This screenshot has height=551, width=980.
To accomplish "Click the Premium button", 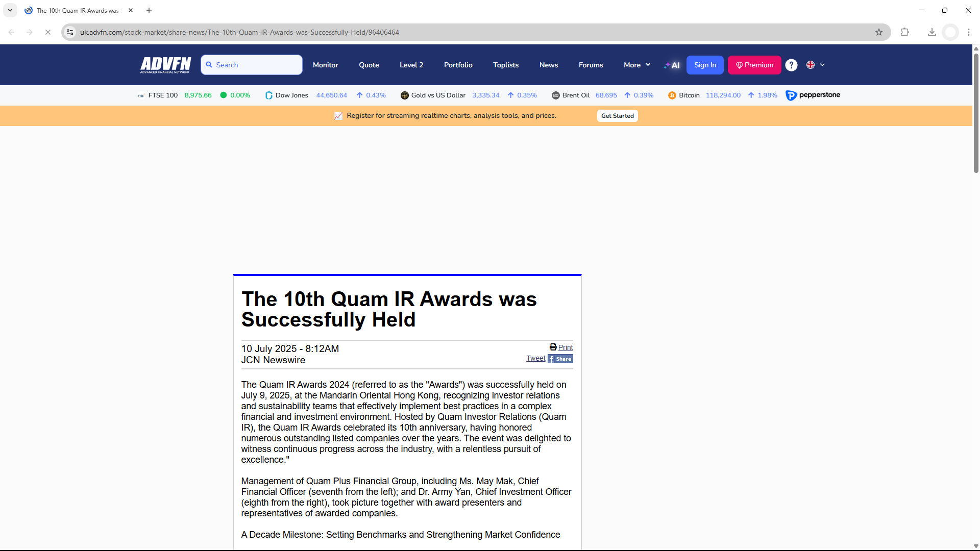I will [754, 65].
